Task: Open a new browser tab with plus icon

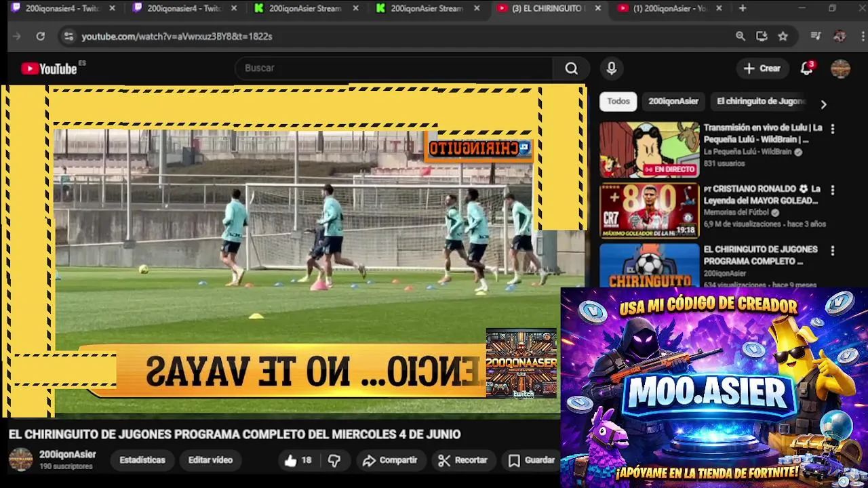Action: [743, 8]
